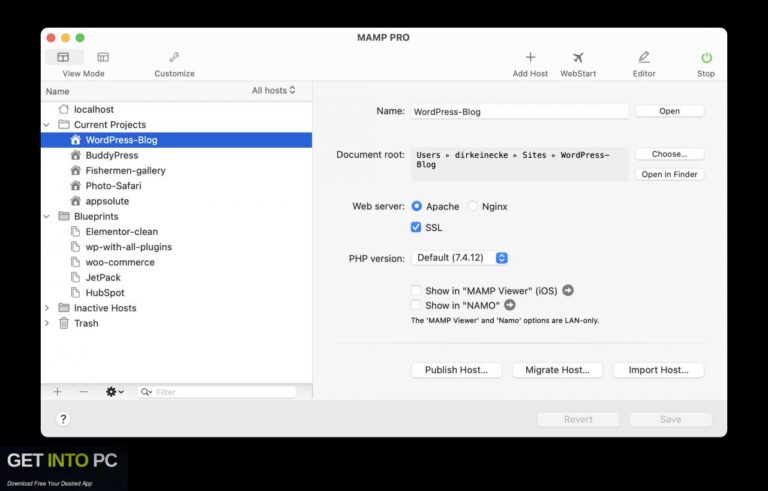Image resolution: width=768 pixels, height=491 pixels.
Task: Launch WebStart airplane icon
Action: 578,57
